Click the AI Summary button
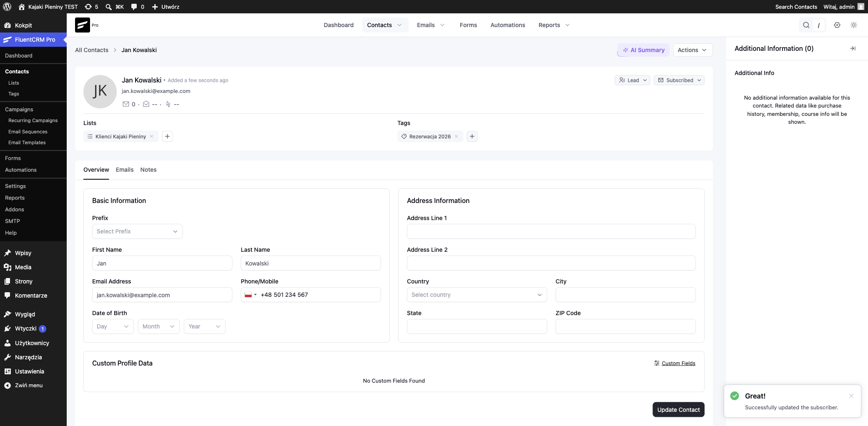Viewport: 868px width, 426px height. pyautogui.click(x=643, y=50)
